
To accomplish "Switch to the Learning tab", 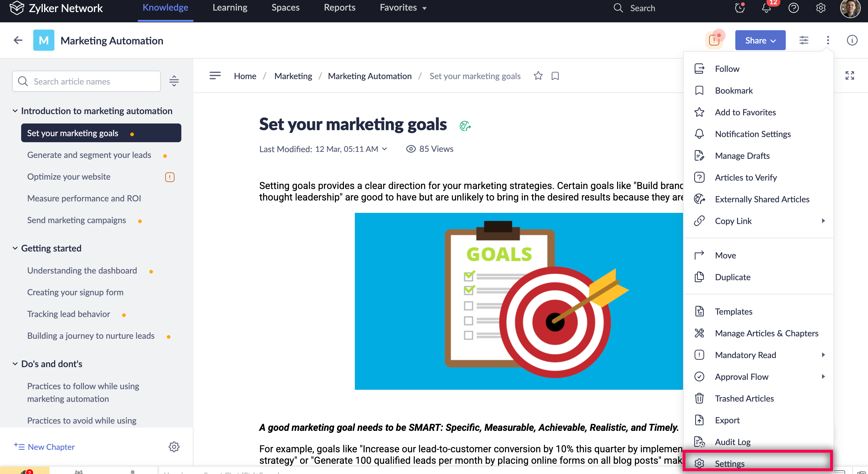I will point(230,8).
